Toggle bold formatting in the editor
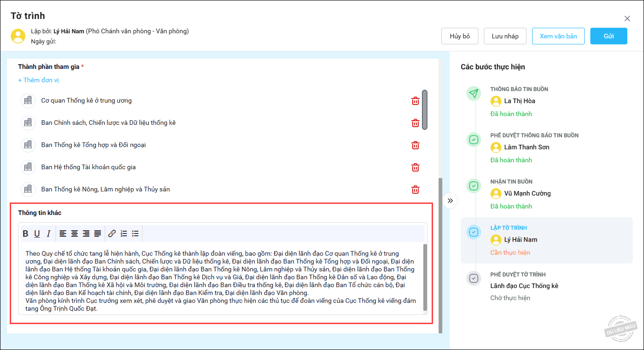644x350 pixels. [x=26, y=233]
